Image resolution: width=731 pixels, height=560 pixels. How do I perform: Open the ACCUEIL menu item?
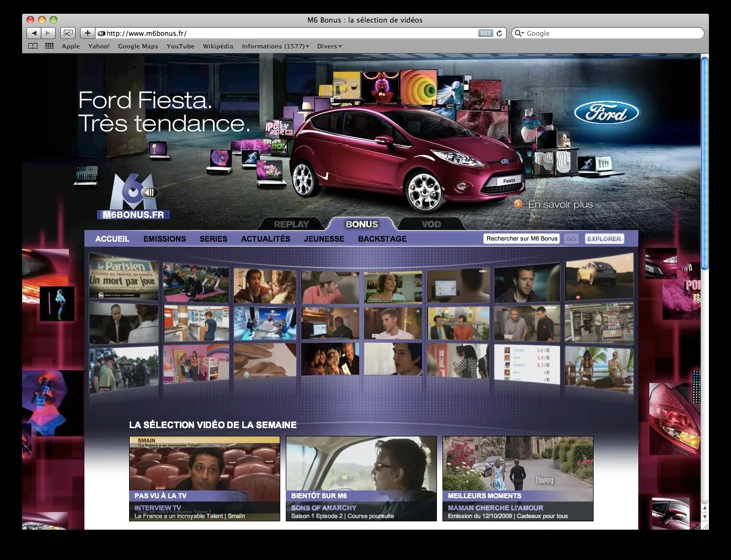click(x=113, y=239)
